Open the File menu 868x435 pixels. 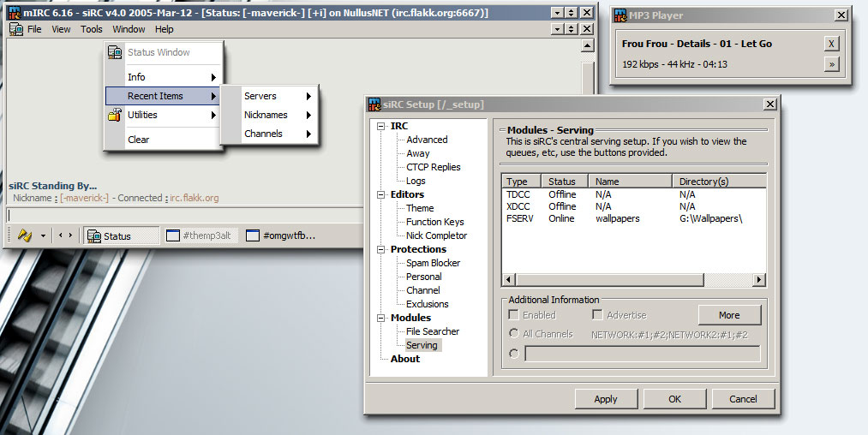(34, 29)
